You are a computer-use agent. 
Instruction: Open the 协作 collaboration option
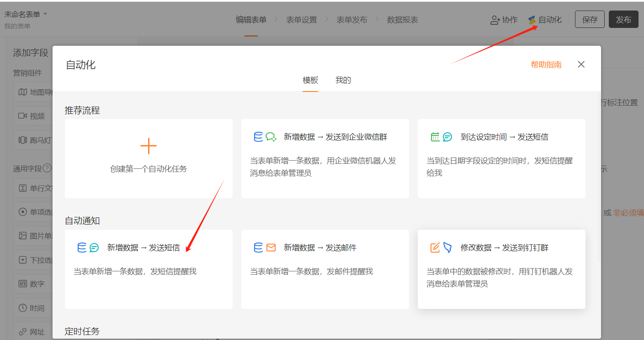click(504, 20)
